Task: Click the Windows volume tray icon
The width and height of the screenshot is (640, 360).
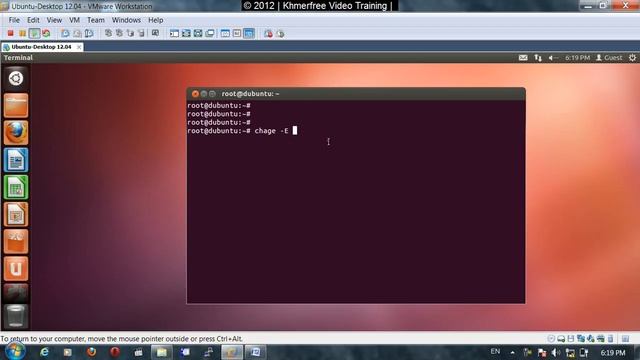Action: (x=556, y=352)
